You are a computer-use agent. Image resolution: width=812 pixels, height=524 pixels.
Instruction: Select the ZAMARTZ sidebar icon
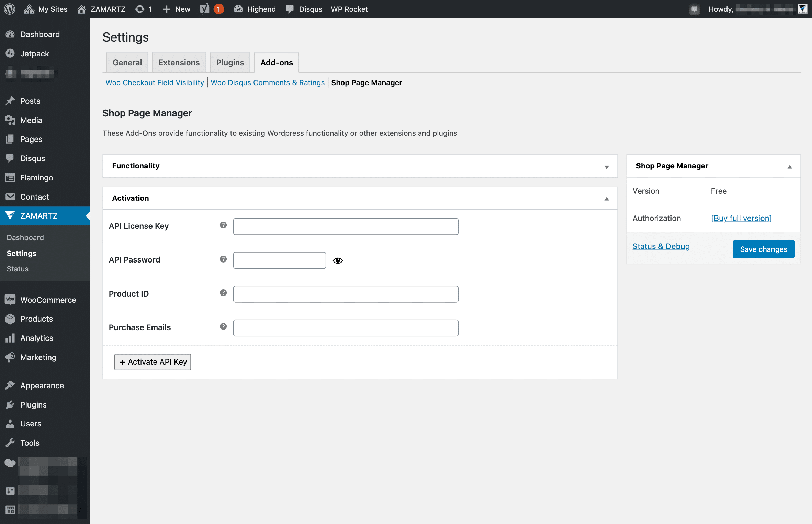(10, 215)
